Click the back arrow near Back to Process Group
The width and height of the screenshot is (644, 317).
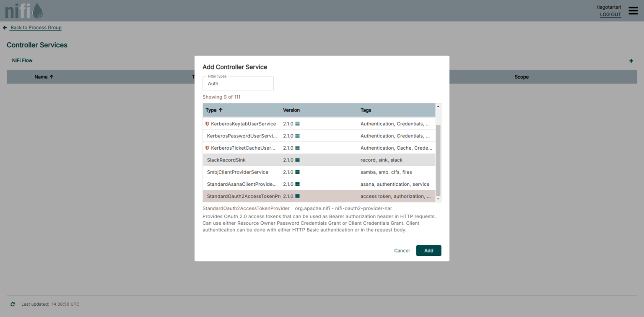click(x=5, y=27)
